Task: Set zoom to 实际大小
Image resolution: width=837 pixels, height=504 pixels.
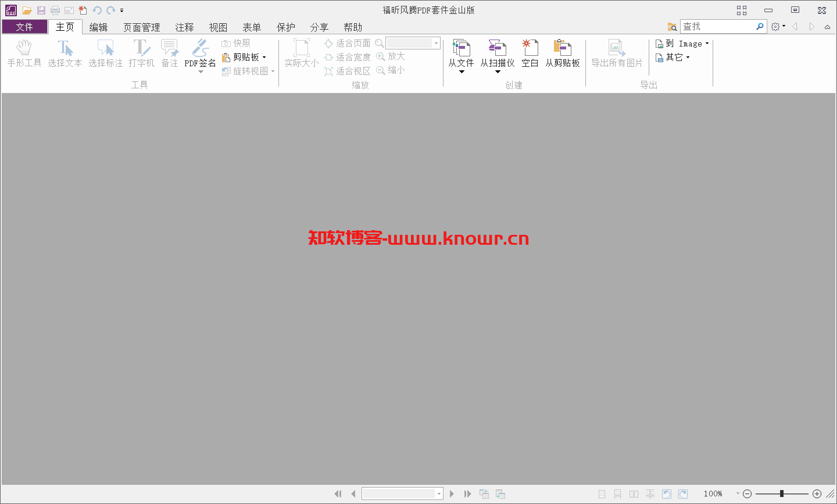Action: tap(302, 53)
